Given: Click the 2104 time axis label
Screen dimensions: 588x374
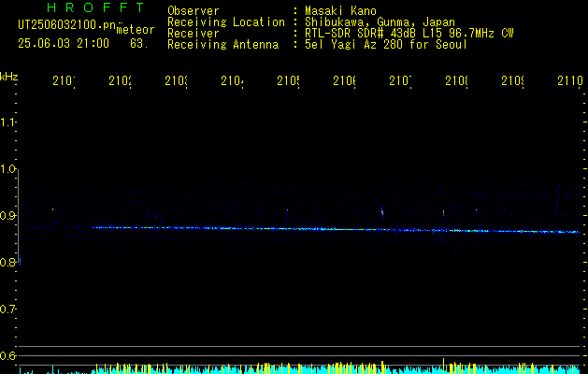Looking at the screenshot, I should pyautogui.click(x=232, y=80).
